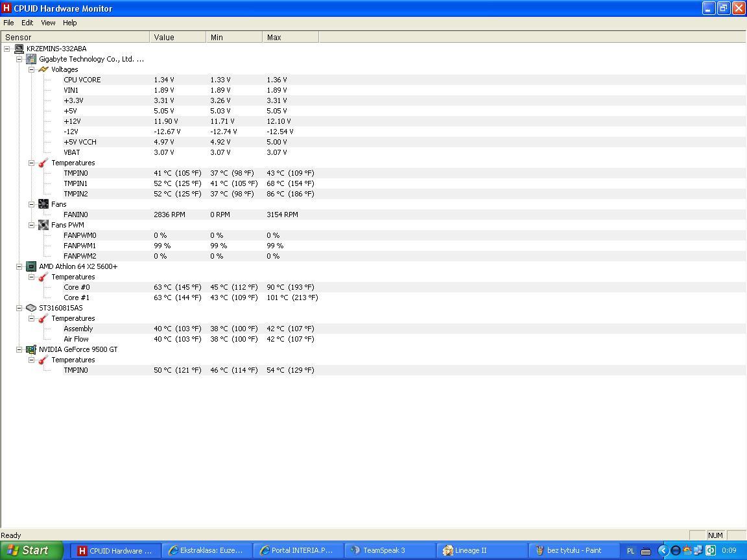This screenshot has width=747, height=560.
Task: Open the Help menu
Action: (x=69, y=23)
